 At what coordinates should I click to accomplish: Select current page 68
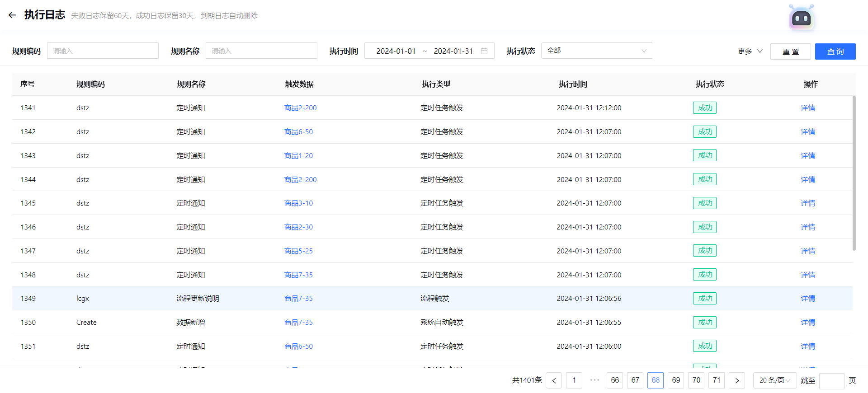tap(656, 380)
